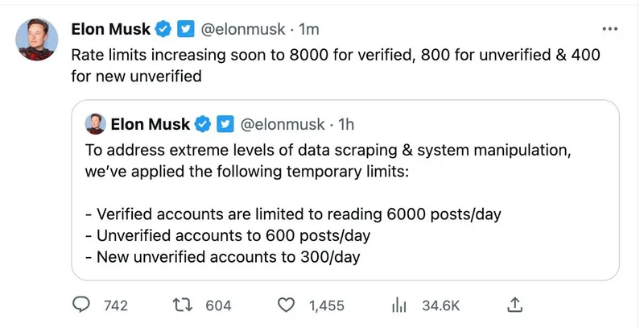Click the Twitter bird badge in the quoted tweet
644x328 pixels.
point(225,124)
